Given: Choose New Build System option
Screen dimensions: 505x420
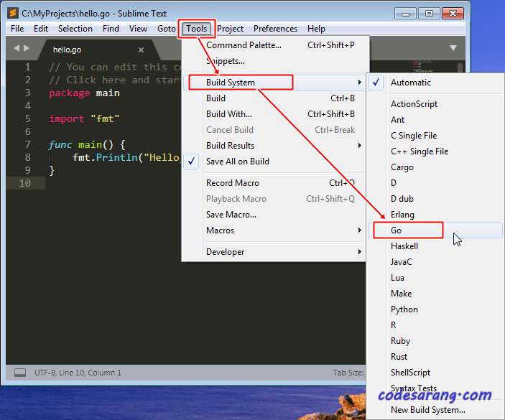Looking at the screenshot, I should coord(435,410).
